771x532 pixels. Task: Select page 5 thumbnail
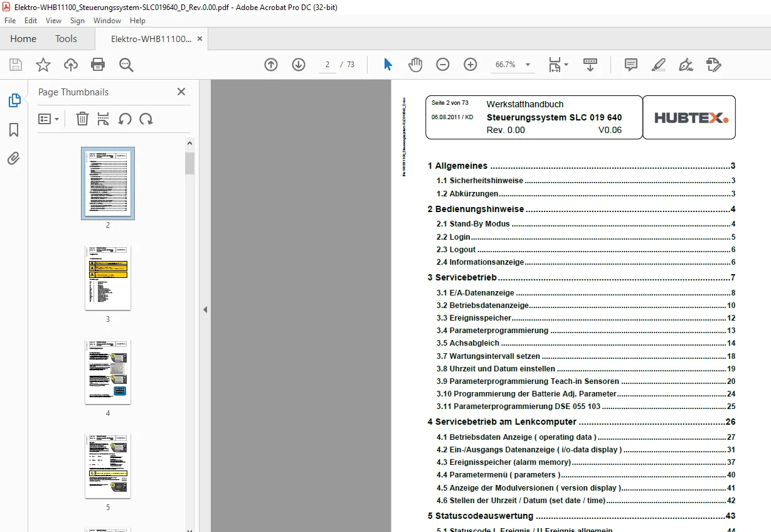(x=108, y=465)
